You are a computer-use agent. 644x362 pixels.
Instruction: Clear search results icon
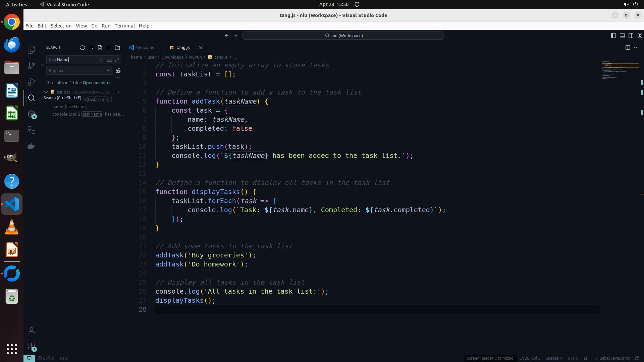pyautogui.click(x=91, y=48)
